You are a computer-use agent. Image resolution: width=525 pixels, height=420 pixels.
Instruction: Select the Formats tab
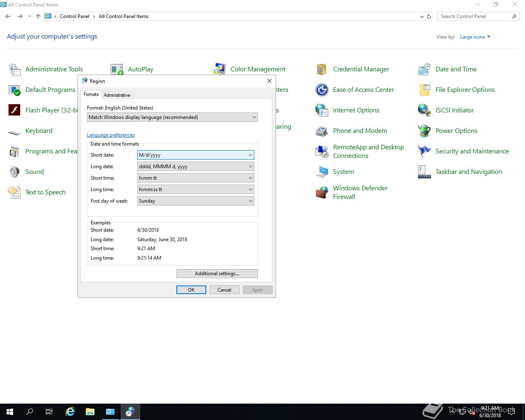click(91, 94)
